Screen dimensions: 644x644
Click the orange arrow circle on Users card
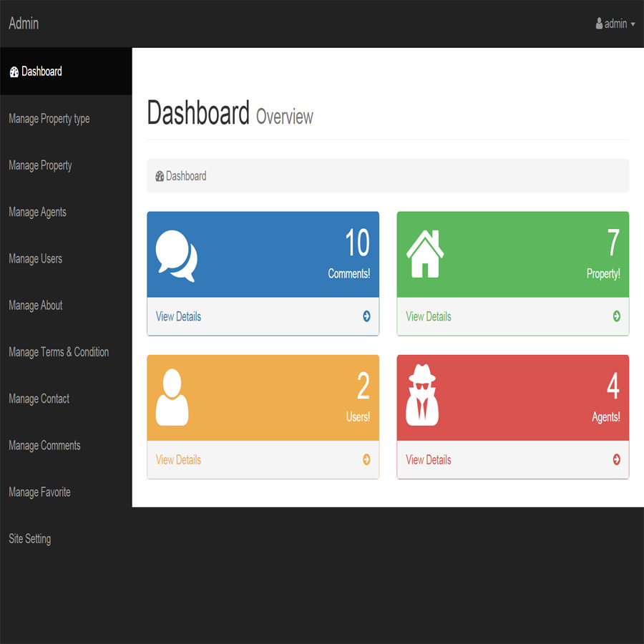click(366, 459)
